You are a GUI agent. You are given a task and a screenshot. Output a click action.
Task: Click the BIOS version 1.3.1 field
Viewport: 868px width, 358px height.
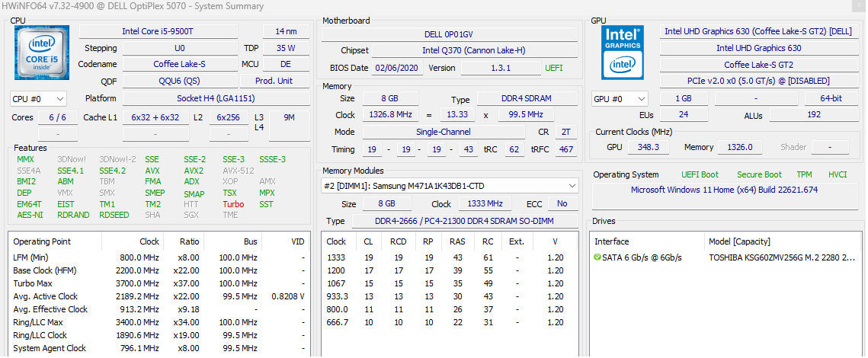(x=501, y=68)
